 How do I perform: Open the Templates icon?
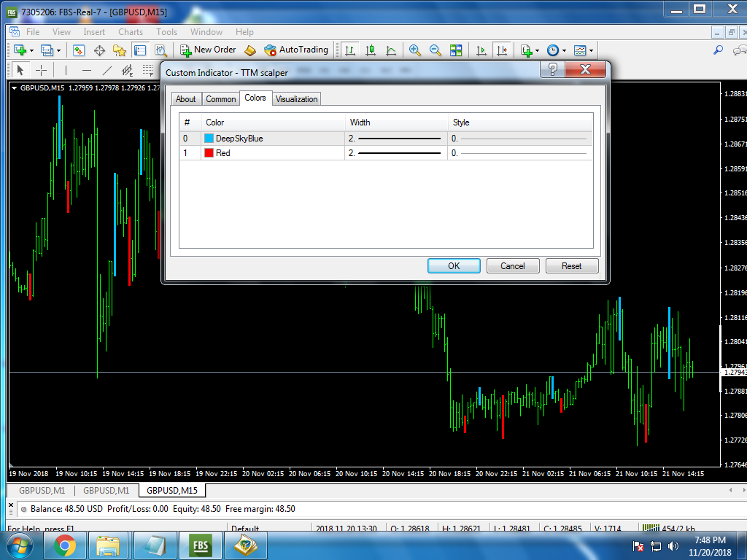tap(580, 50)
